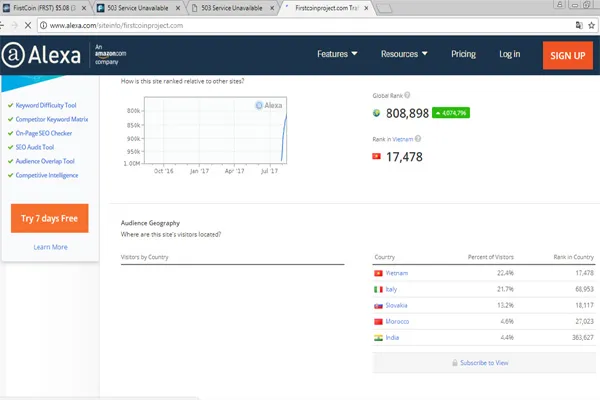Click the 21.7% visitors value for Italy

click(505, 289)
